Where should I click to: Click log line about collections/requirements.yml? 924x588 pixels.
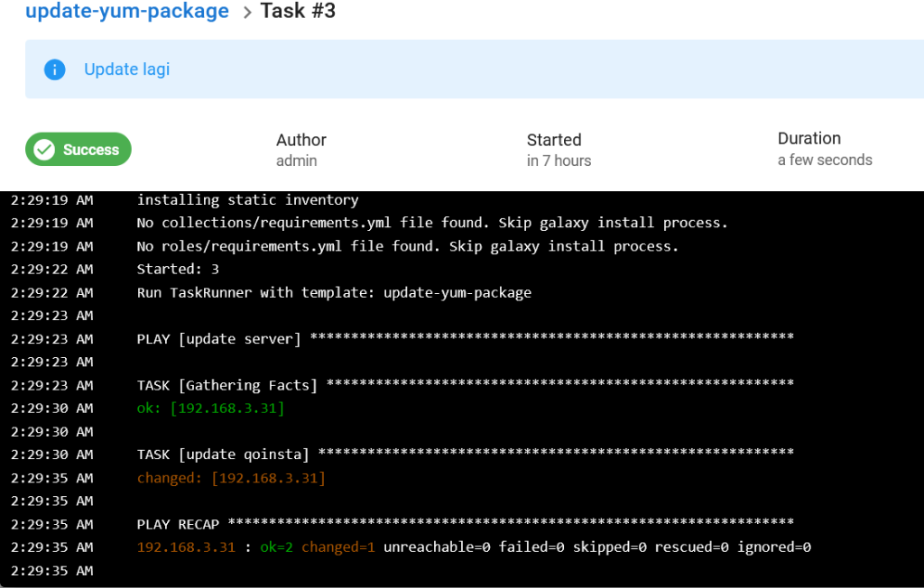pos(432,224)
